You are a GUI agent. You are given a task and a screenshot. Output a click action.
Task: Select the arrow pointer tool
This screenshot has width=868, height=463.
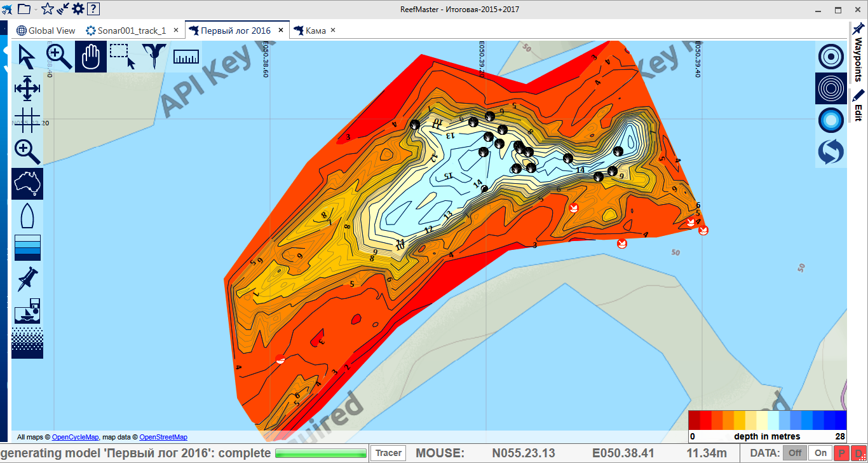point(27,57)
